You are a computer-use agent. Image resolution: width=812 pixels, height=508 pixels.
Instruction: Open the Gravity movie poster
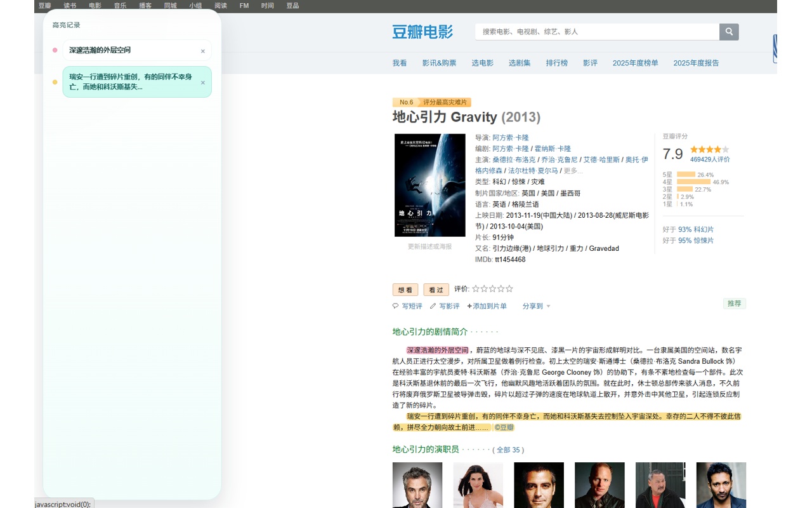[x=430, y=185]
